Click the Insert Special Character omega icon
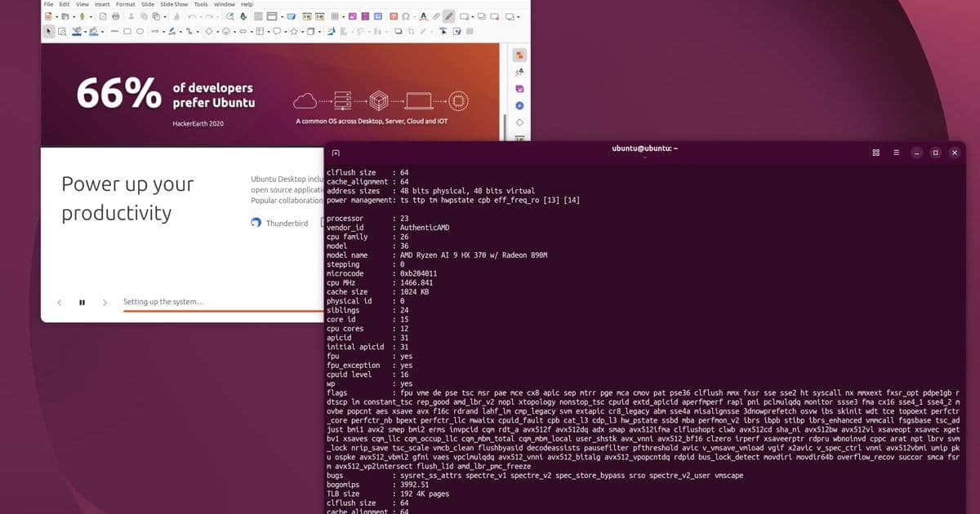This screenshot has height=514, width=980. (x=406, y=16)
